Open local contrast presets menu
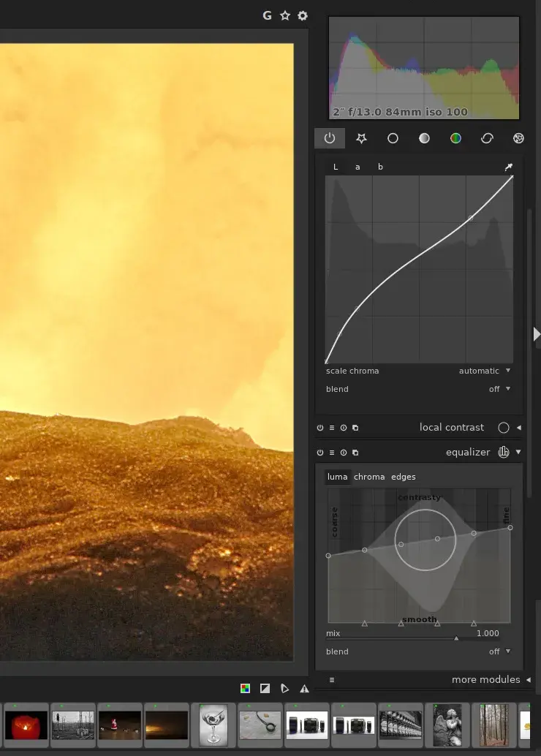541x756 pixels. (332, 428)
